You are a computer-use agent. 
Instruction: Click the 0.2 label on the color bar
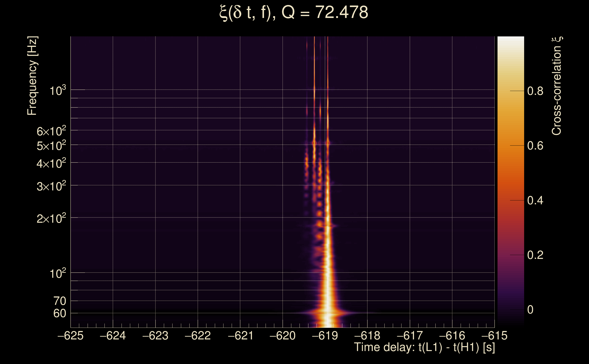point(535,255)
